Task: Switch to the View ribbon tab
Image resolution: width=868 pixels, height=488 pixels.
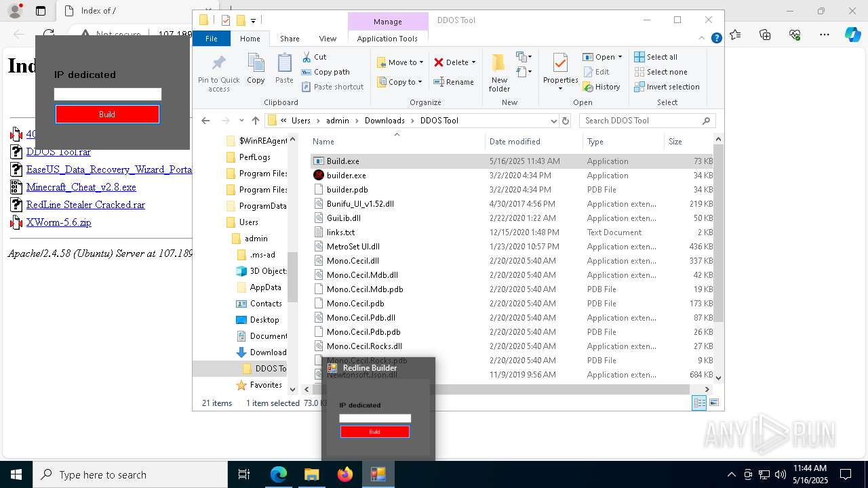Action: [x=328, y=39]
